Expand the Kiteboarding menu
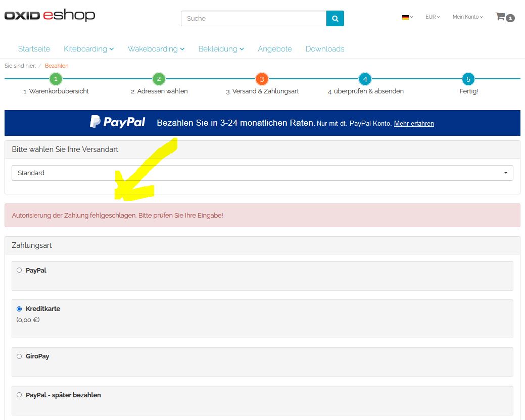 tap(88, 49)
